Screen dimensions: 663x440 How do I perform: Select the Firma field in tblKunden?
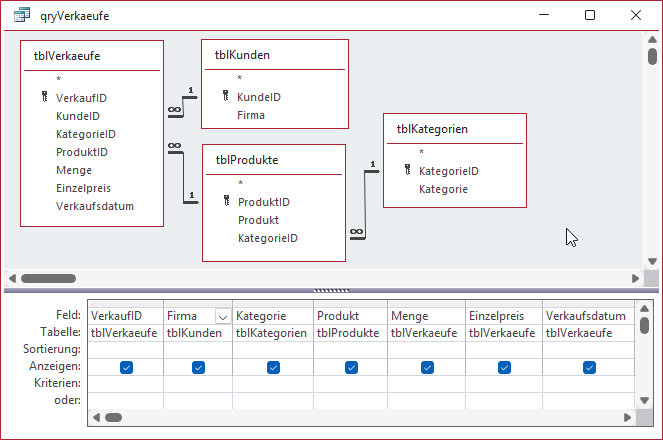coord(251,115)
